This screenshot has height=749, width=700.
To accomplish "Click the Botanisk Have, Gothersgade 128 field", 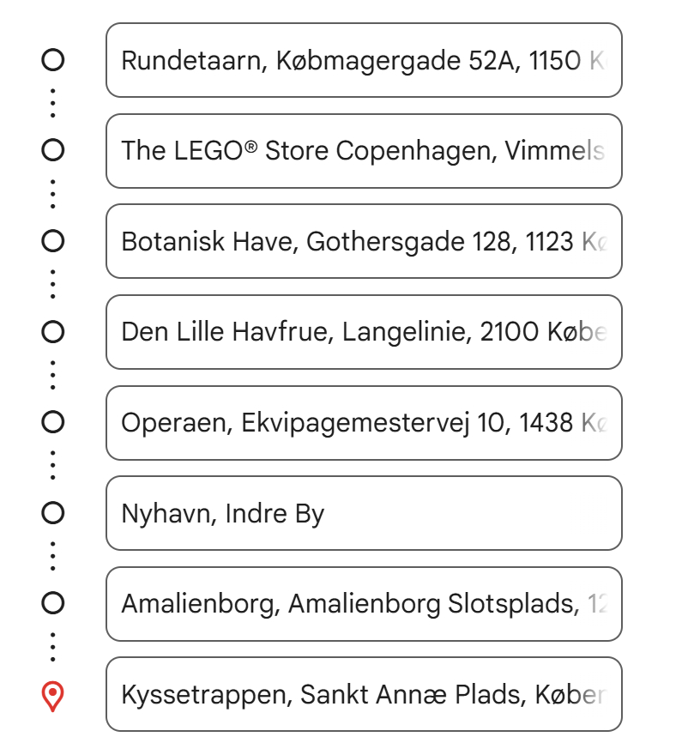I will 364,241.
